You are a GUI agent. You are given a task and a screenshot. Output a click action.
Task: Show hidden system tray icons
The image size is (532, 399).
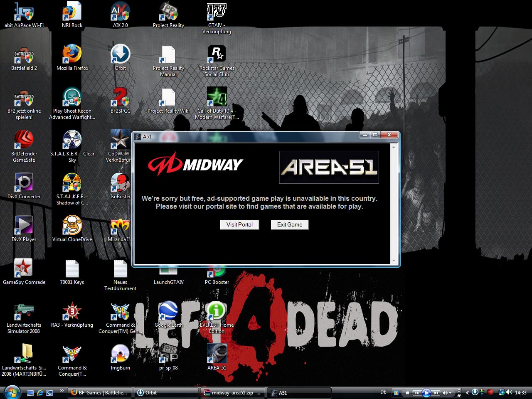point(468,392)
